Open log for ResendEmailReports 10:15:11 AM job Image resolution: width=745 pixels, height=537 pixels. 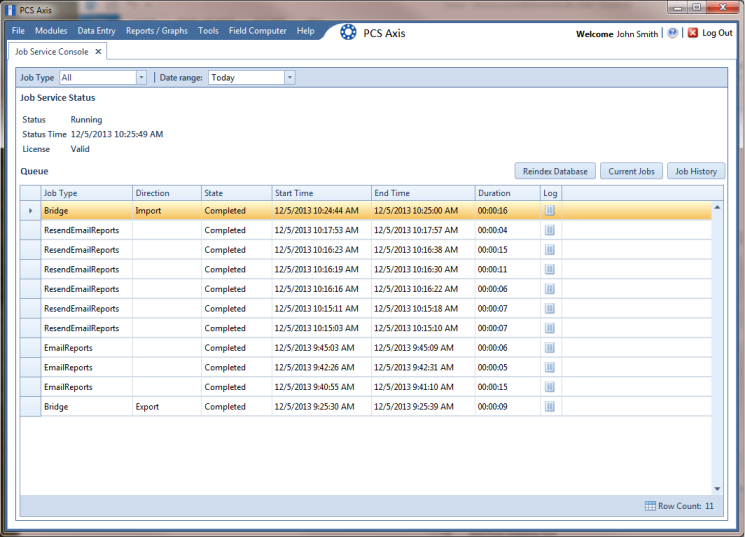coord(550,308)
